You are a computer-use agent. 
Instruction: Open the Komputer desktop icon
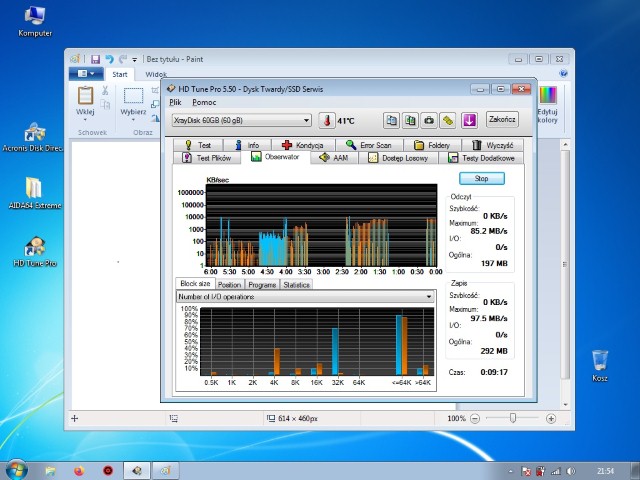pos(35,22)
